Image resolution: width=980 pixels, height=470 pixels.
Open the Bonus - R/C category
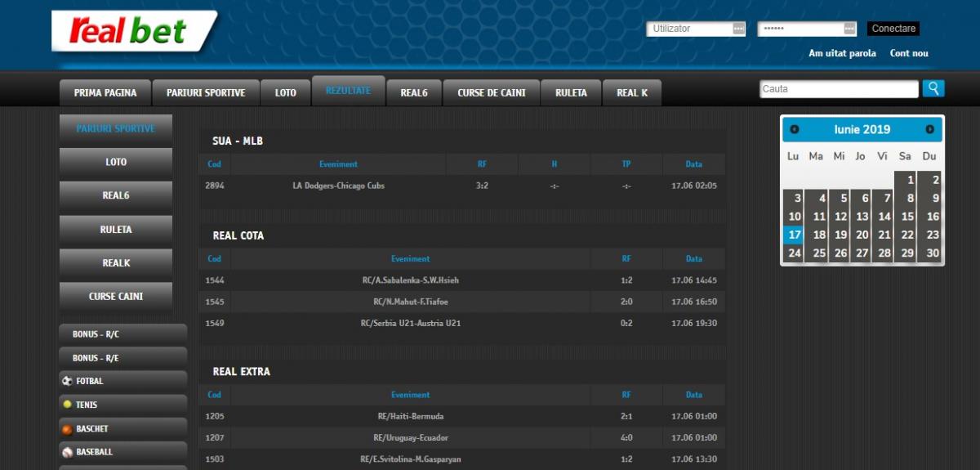click(x=123, y=334)
